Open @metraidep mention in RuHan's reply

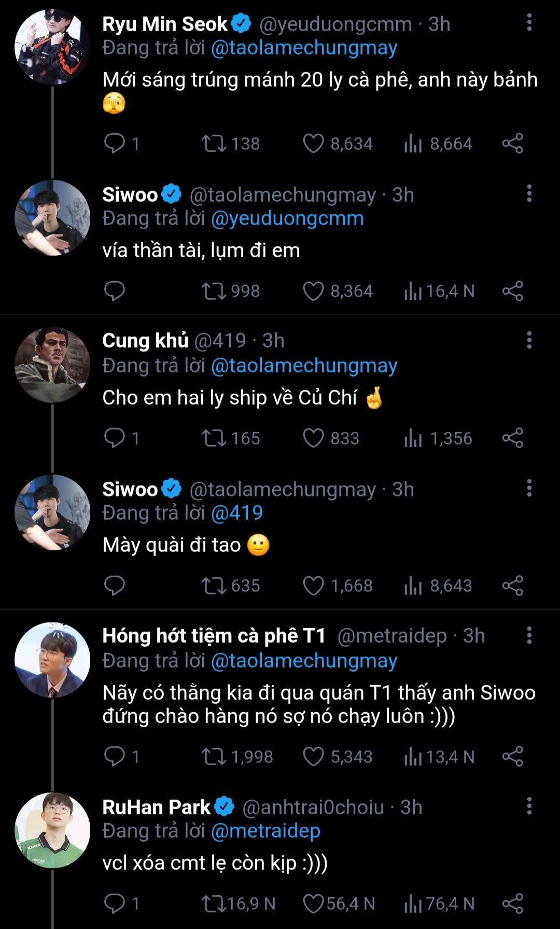[265, 831]
